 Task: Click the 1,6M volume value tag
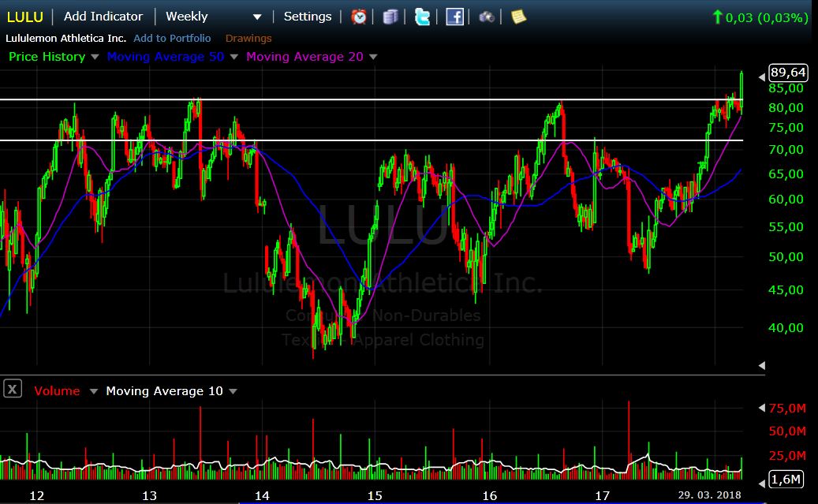pos(785,479)
